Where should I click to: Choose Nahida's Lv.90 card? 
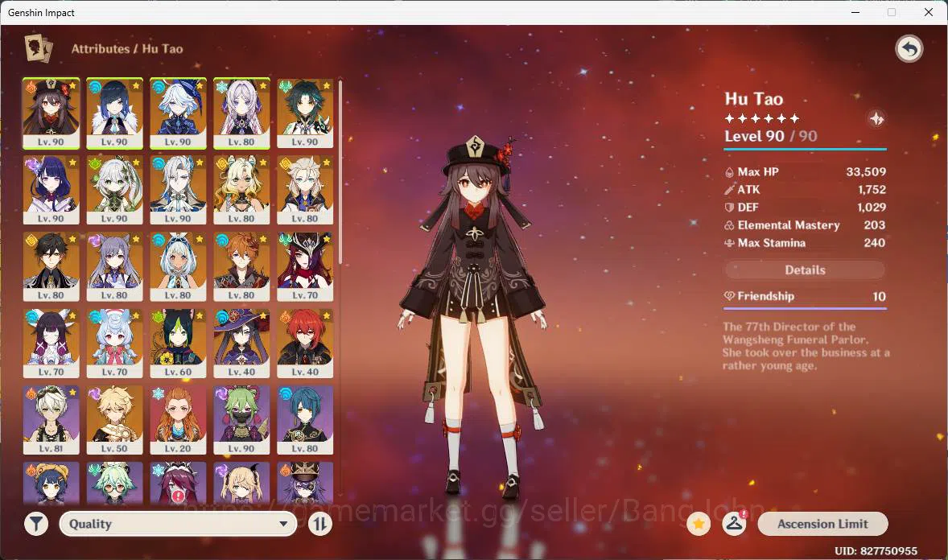[114, 190]
